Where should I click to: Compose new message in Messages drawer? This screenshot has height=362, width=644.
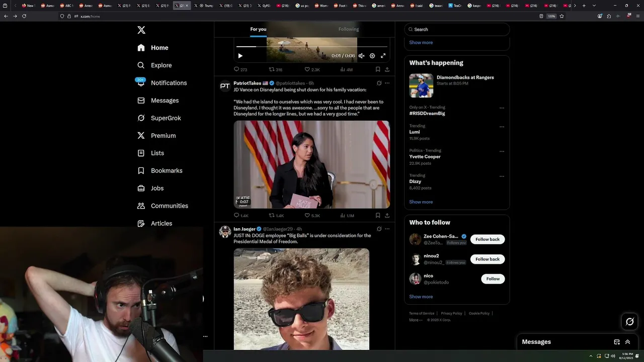617,342
